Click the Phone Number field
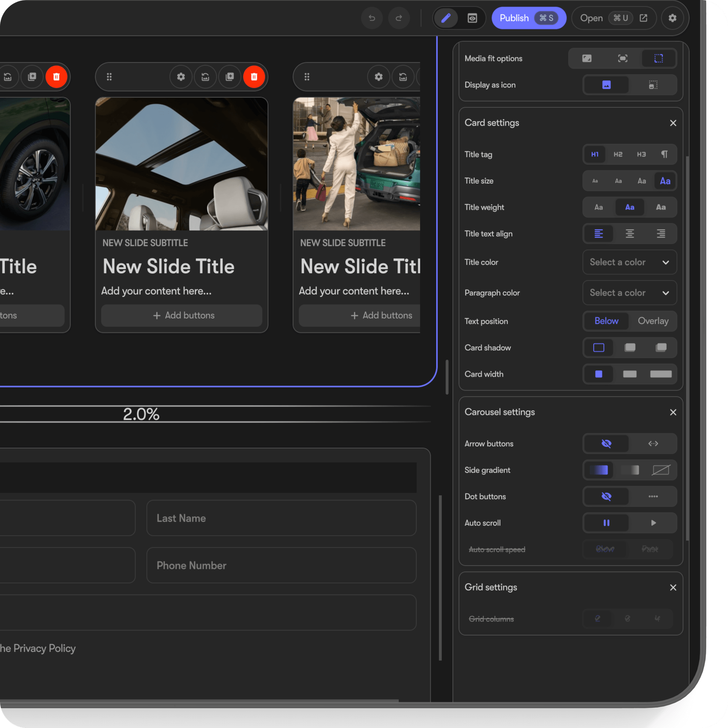The height and width of the screenshot is (728, 728). coord(281,565)
